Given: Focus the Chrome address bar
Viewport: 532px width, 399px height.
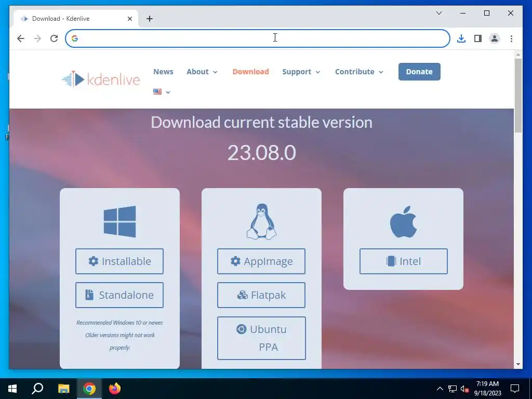Looking at the screenshot, I should 258,38.
